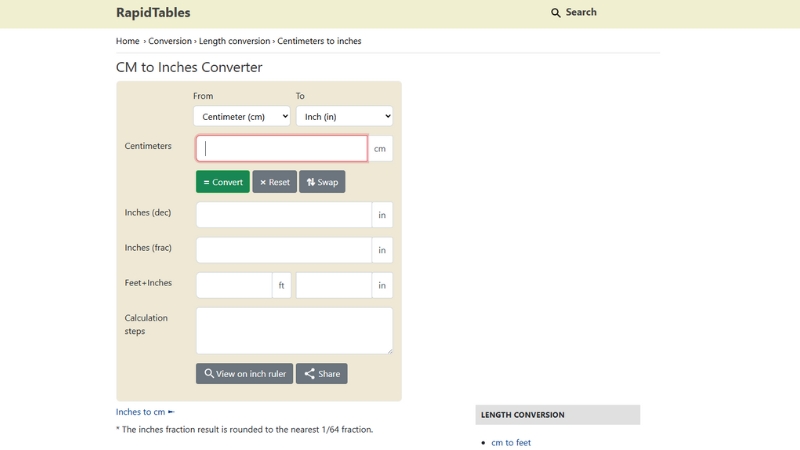The image size is (800, 450).
Task: Share the conversion result
Action: 321,374
